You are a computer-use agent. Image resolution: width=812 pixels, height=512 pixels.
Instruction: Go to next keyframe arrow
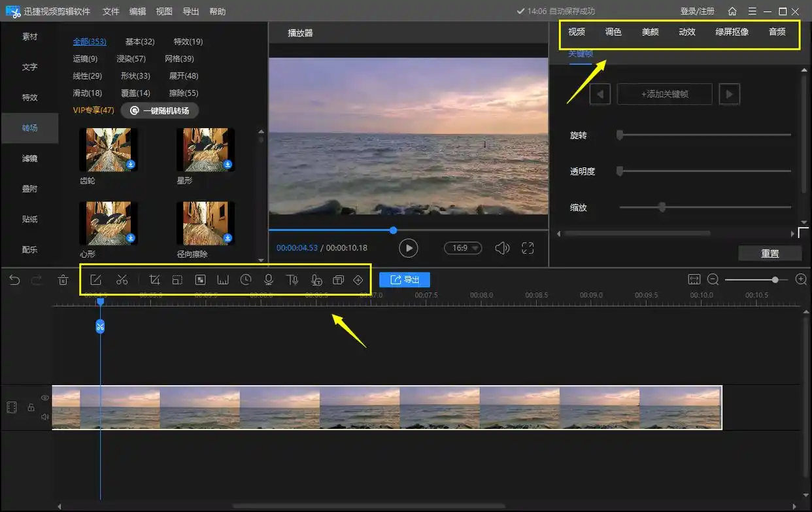729,94
